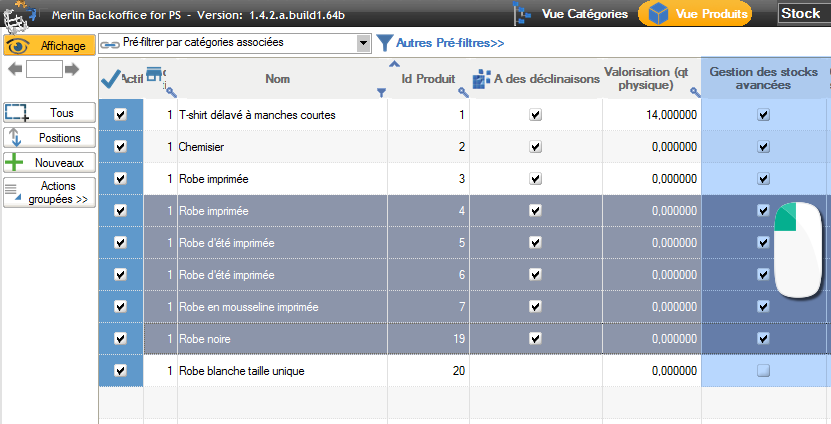Click the filter funnel in Nom column header
Image resolution: width=831 pixels, height=424 pixels.
click(381, 93)
